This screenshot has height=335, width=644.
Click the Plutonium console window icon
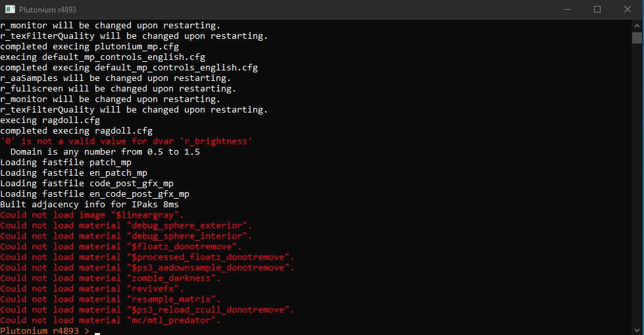tap(10, 9)
